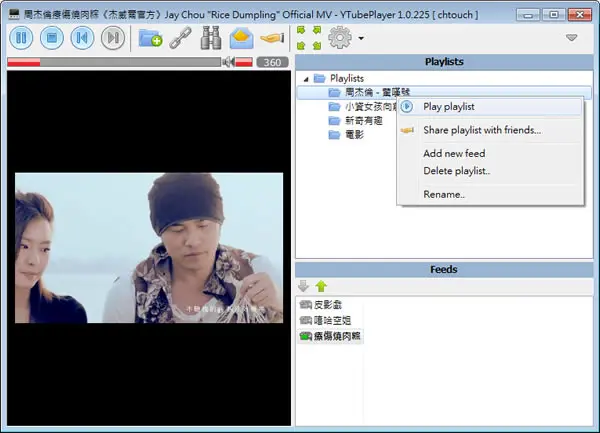Click the add new folder icon
The image size is (600, 433).
[150, 38]
